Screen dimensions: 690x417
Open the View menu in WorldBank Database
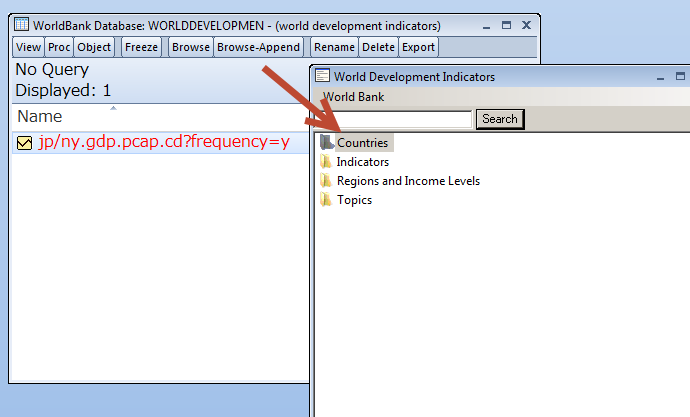coord(28,47)
